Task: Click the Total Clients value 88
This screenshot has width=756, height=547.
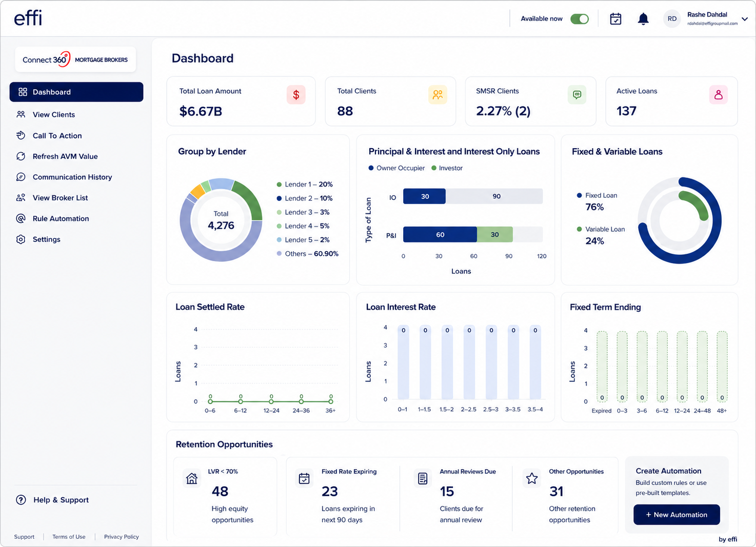Action: point(345,111)
